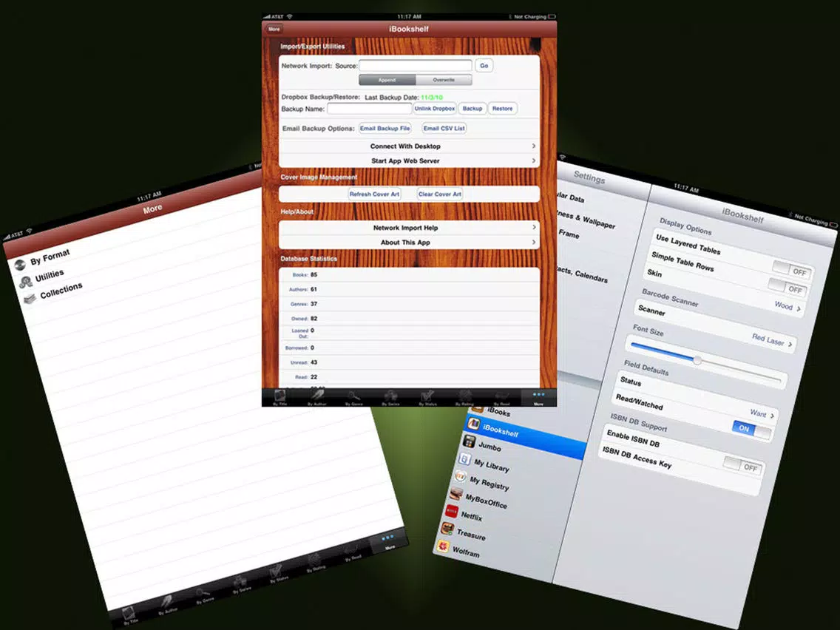Viewport: 840px width, 630px height.
Task: Tap the More tab in left More screen
Action: coord(389,542)
